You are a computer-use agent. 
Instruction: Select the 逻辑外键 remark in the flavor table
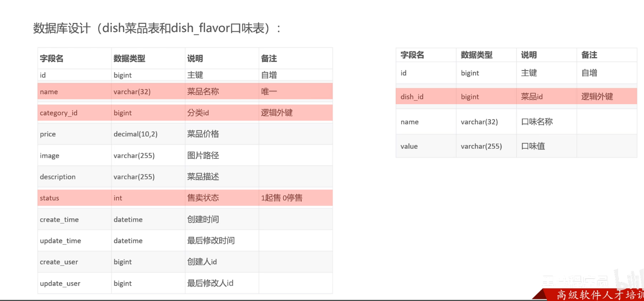[597, 97]
